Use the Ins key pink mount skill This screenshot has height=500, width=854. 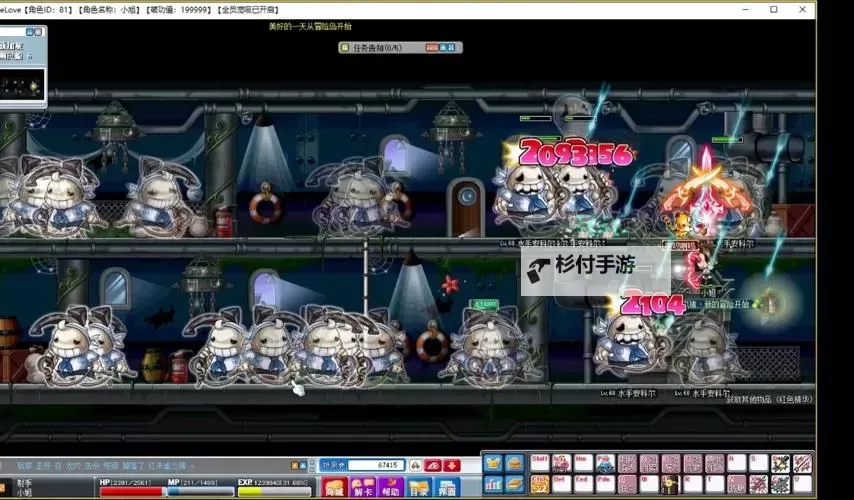point(562,463)
